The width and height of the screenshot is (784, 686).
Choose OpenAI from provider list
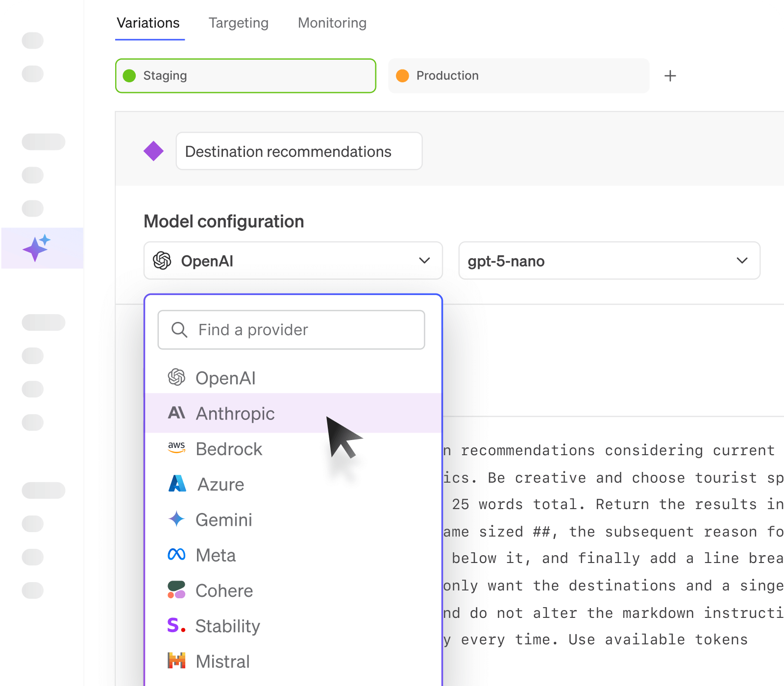294,378
